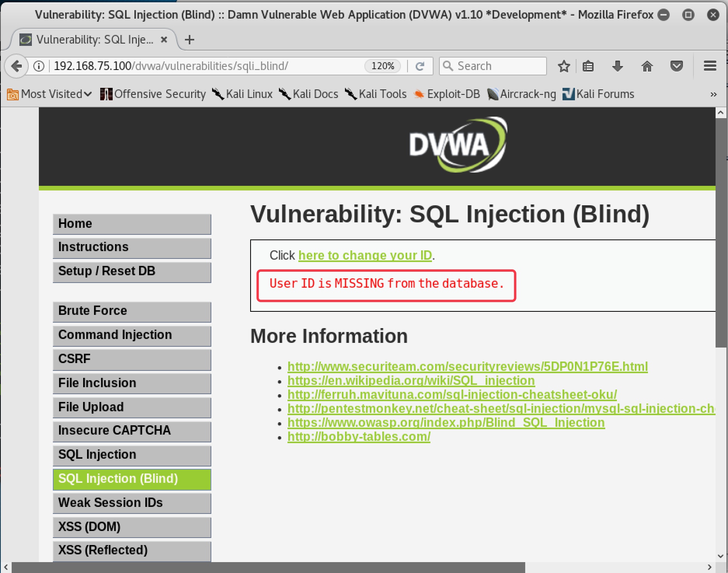Reload the page with the refresh icon
The height and width of the screenshot is (573, 728).
click(x=420, y=66)
